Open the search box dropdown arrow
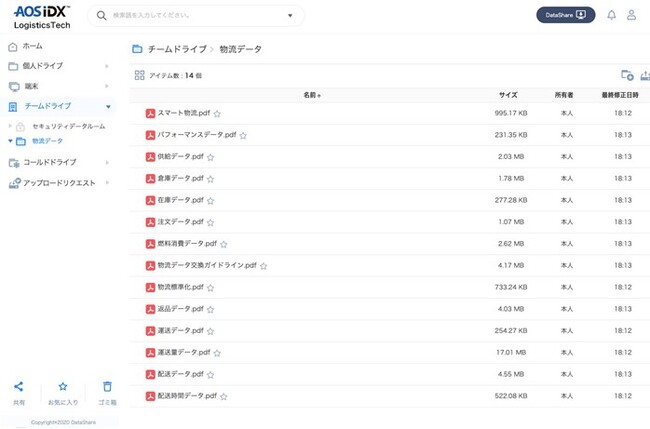The width and height of the screenshot is (650, 429). (x=289, y=16)
